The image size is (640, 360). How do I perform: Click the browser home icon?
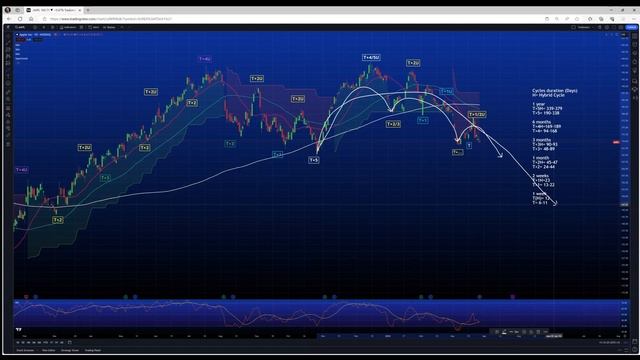(31, 19)
